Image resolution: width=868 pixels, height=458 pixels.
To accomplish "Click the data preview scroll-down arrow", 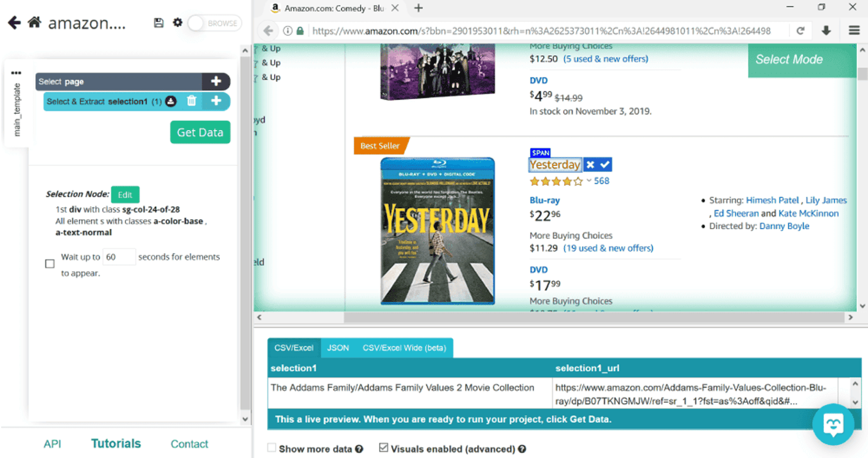I will (855, 403).
